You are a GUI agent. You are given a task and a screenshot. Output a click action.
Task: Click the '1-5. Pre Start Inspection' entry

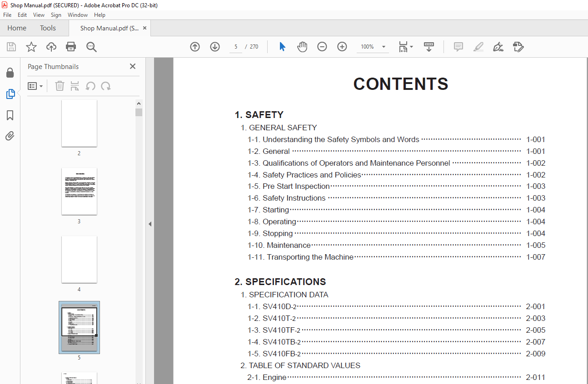289,186
